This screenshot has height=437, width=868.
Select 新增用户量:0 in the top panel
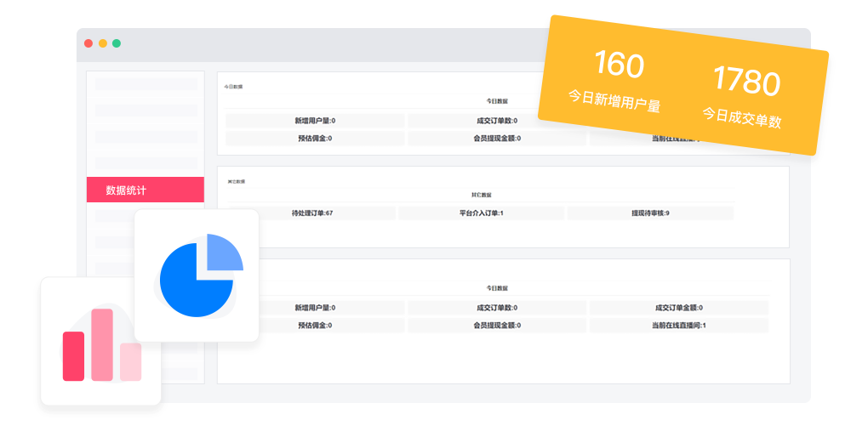[x=315, y=121]
